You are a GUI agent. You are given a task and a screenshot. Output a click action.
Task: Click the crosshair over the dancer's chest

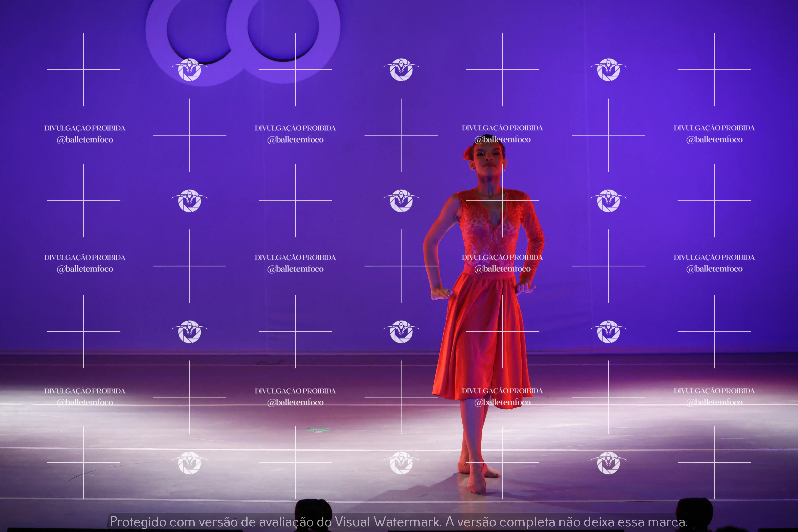502,201
